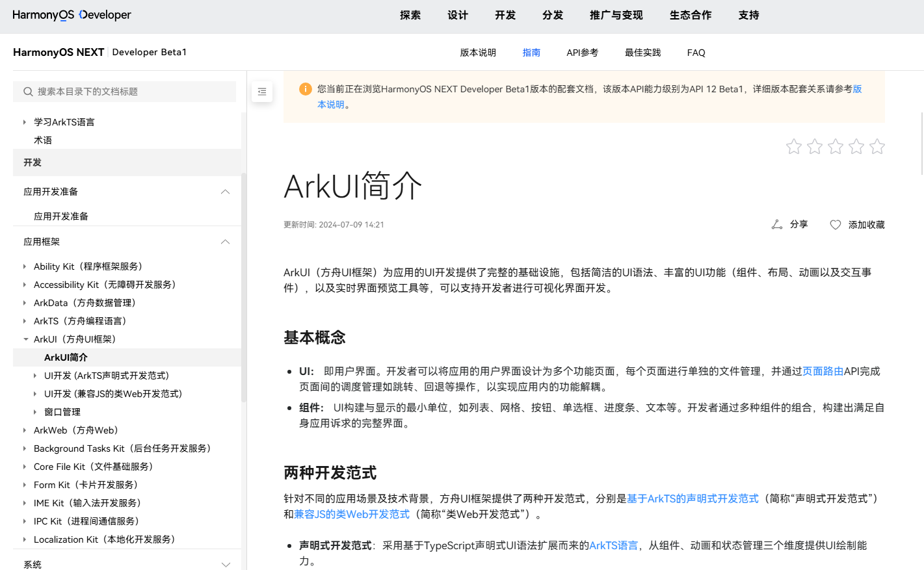Viewport: 924px width, 570px height.
Task: Click the orange info notice icon
Action: coord(305,89)
